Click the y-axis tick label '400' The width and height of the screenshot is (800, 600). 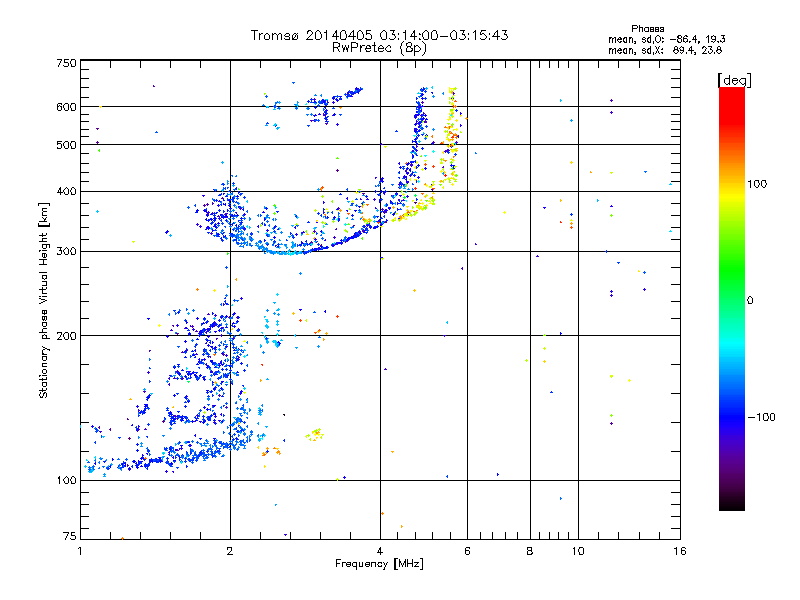click(66, 192)
